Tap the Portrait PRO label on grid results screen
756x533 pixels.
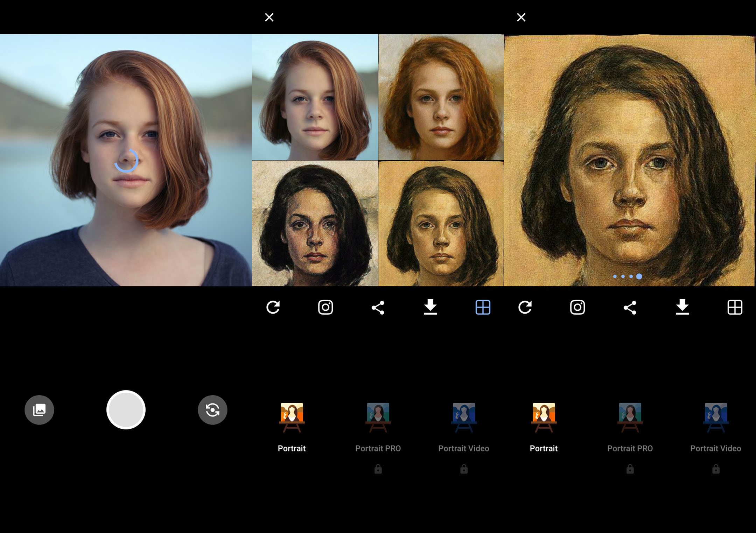tap(378, 448)
